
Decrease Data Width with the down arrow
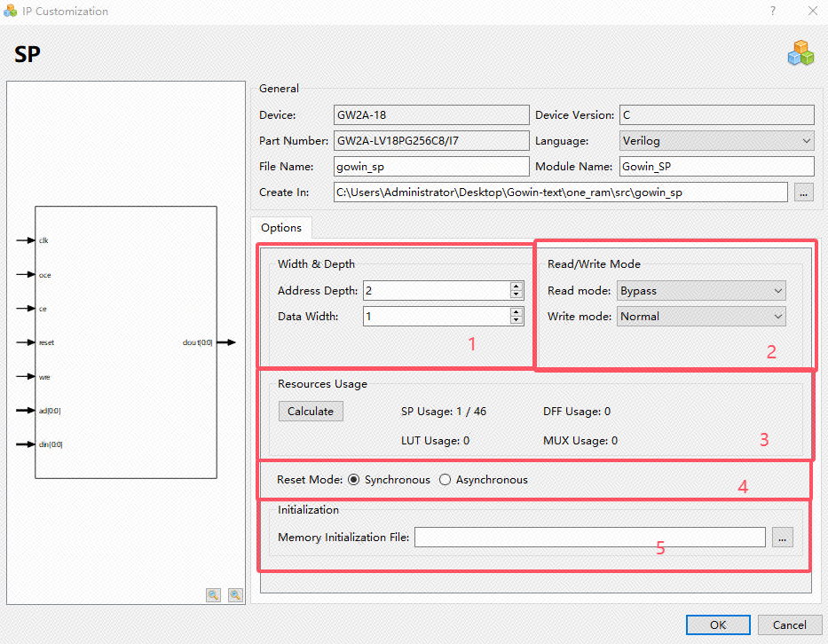coord(517,320)
